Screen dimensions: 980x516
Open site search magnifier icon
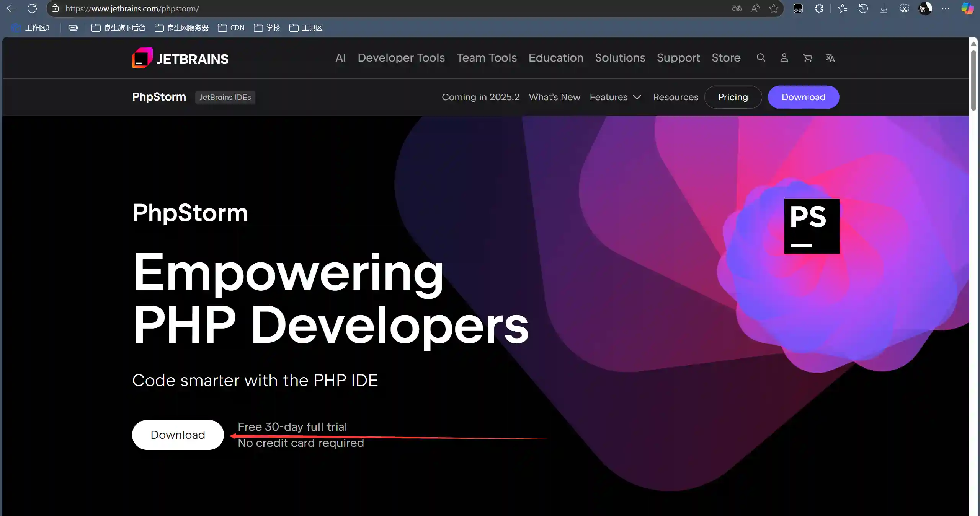point(761,58)
